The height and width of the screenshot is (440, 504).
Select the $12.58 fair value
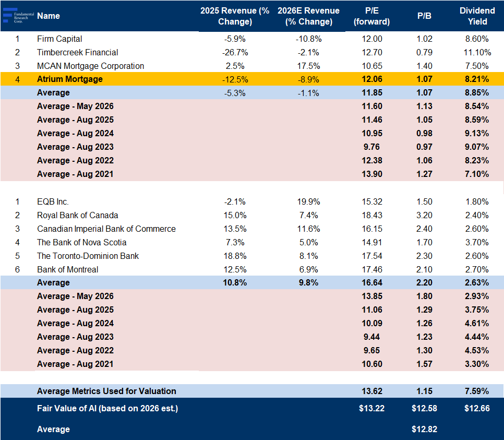(424, 409)
